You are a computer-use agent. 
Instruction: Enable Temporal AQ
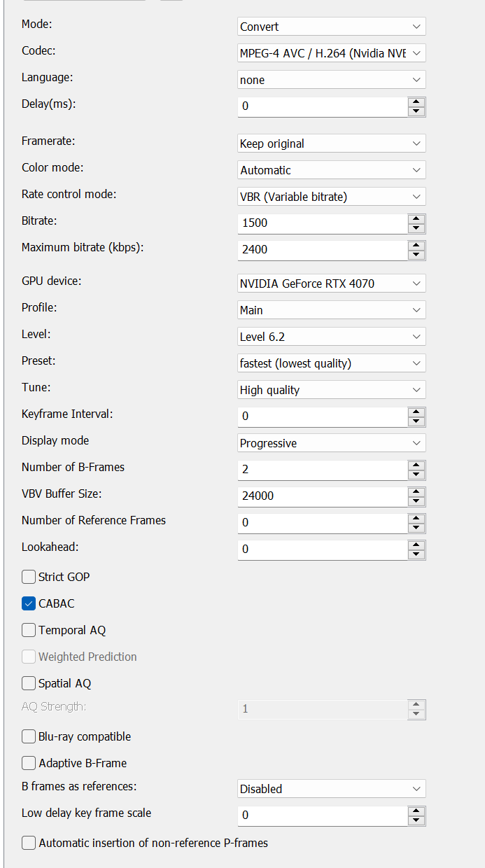pos(29,630)
